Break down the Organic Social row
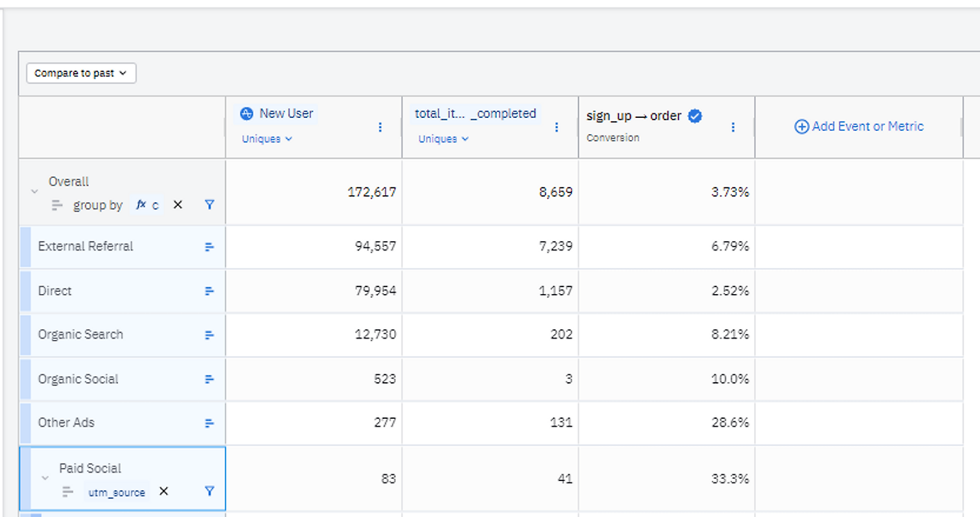The image size is (980, 517). click(210, 379)
